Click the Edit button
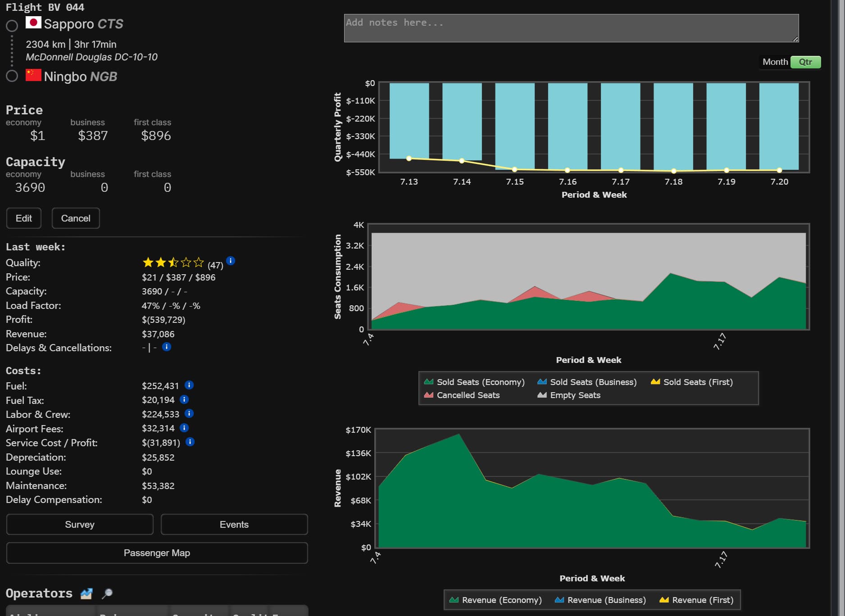845x616 pixels. 24,218
